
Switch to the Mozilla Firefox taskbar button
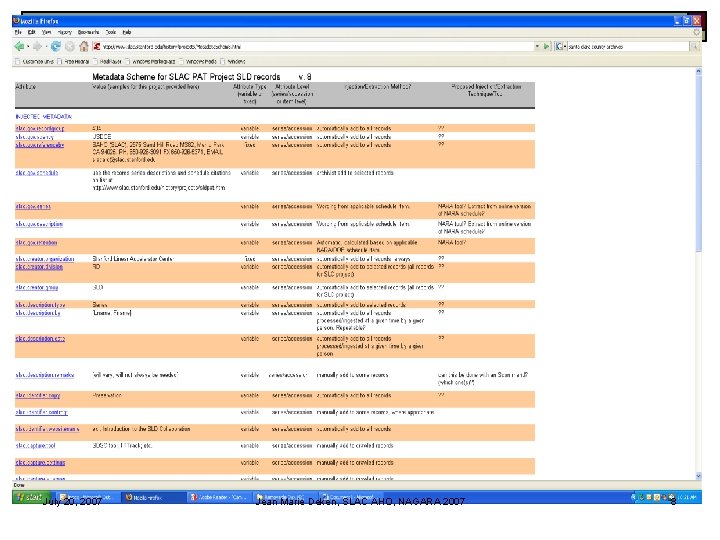[x=154, y=497]
